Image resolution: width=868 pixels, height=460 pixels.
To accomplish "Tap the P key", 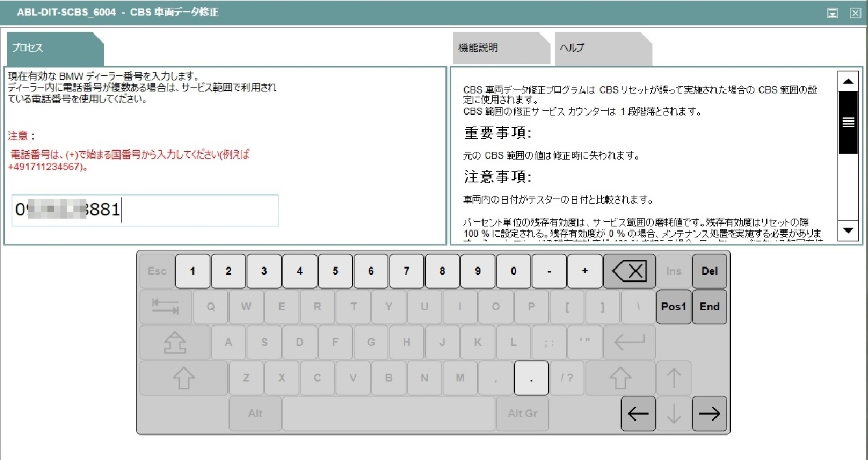I will coord(531,307).
